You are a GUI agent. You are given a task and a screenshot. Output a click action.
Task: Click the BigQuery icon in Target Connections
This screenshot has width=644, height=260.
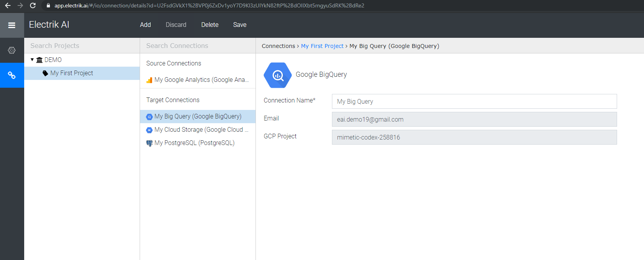point(149,117)
